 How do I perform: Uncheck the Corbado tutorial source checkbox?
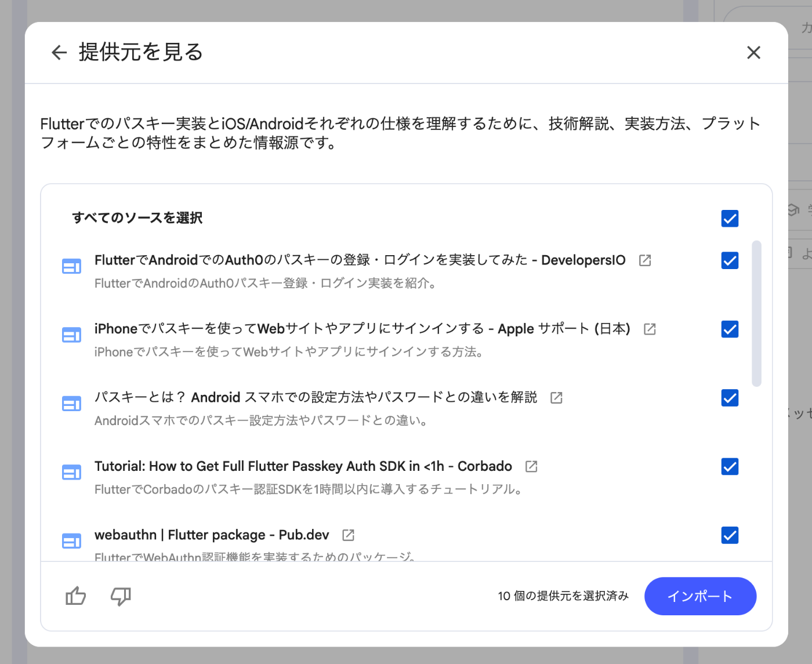[x=730, y=466]
